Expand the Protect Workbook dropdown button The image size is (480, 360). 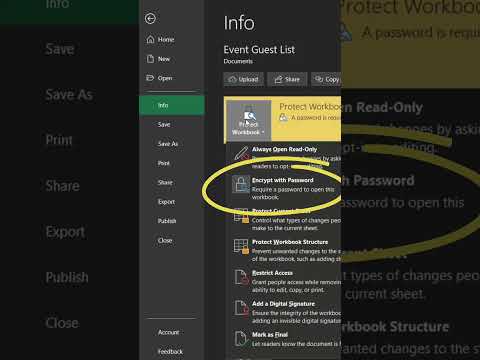click(248, 120)
